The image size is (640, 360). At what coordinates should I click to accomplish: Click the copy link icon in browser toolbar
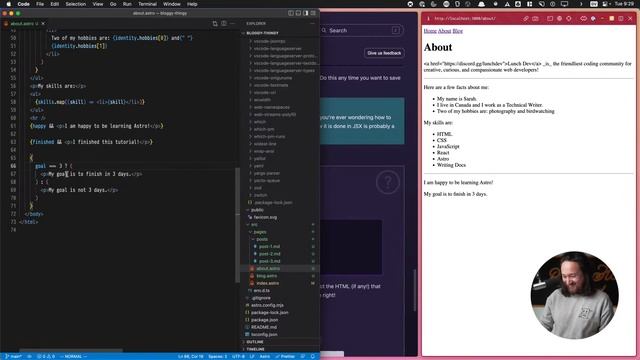(526, 18)
